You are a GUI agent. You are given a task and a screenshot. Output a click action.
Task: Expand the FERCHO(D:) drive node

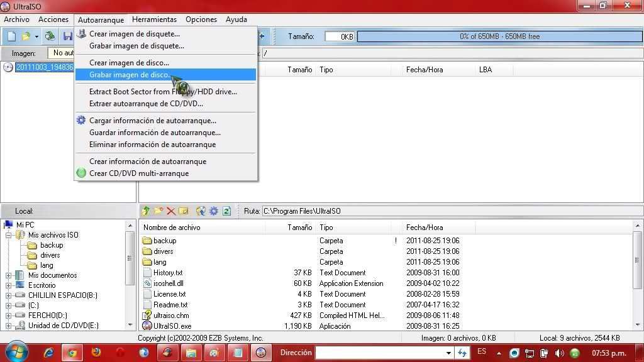8,315
